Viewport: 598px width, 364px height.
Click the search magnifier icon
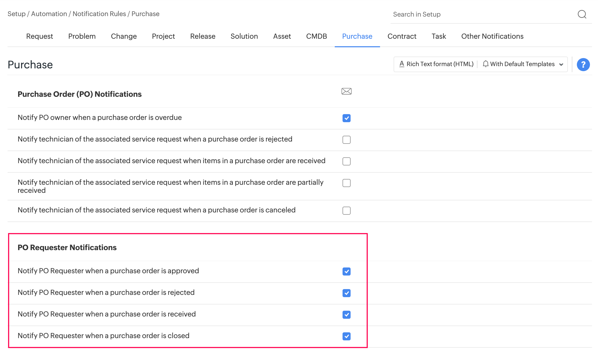click(x=582, y=14)
